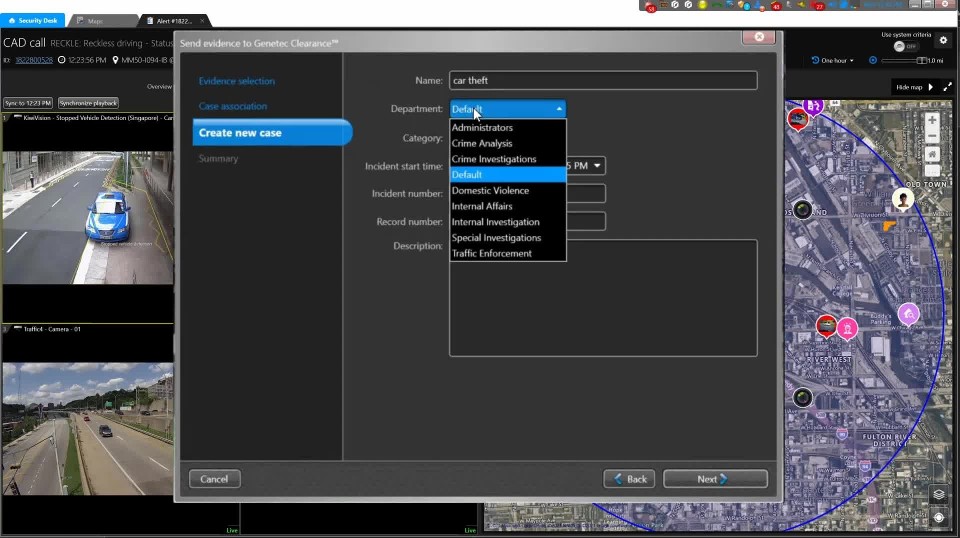The image size is (960, 538).
Task: Click the pink person marker on the map
Action: click(847, 329)
